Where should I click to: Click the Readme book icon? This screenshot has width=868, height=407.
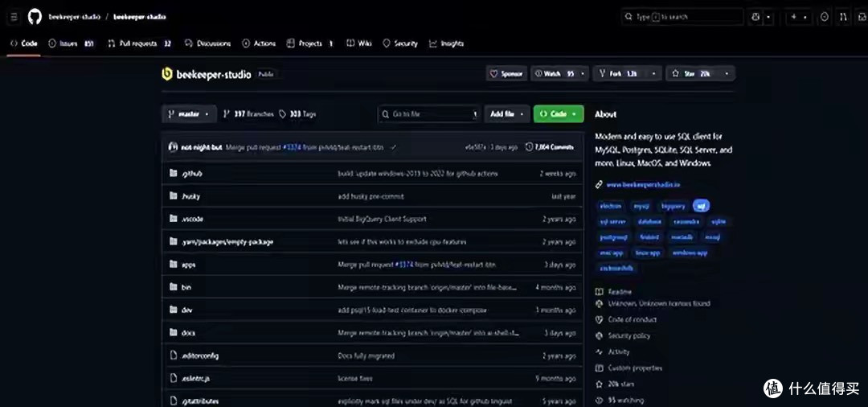pos(599,292)
